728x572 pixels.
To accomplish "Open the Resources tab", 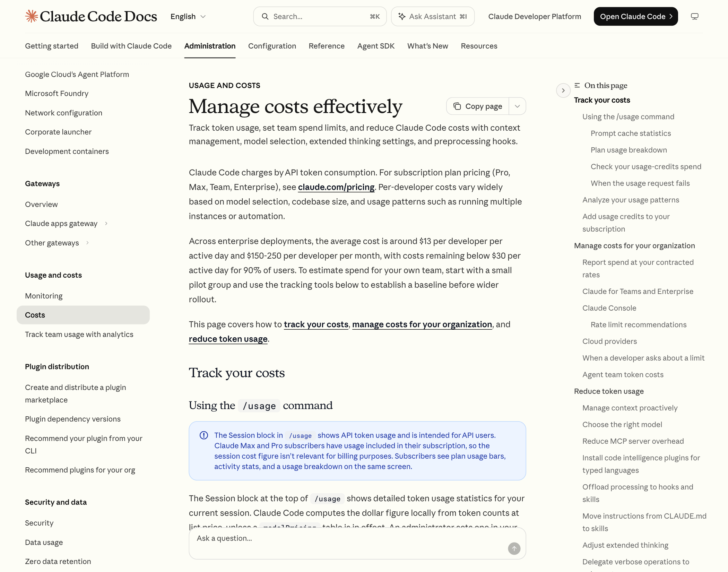I will (x=479, y=46).
